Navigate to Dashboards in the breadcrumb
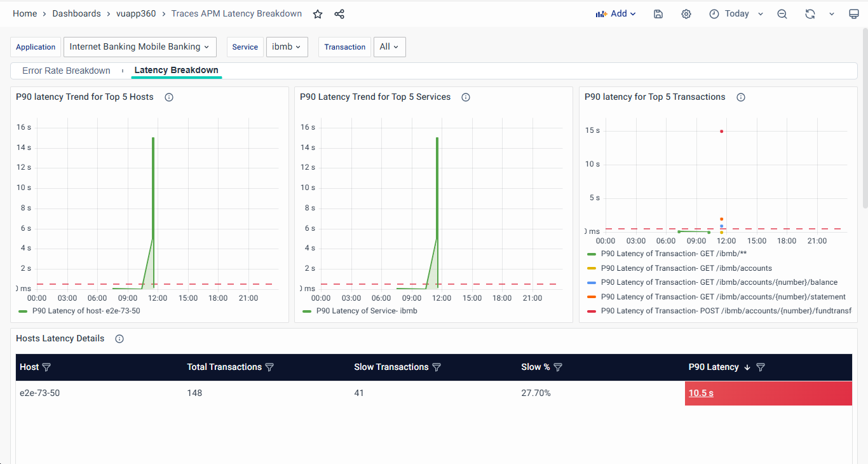The image size is (868, 464). coord(76,14)
